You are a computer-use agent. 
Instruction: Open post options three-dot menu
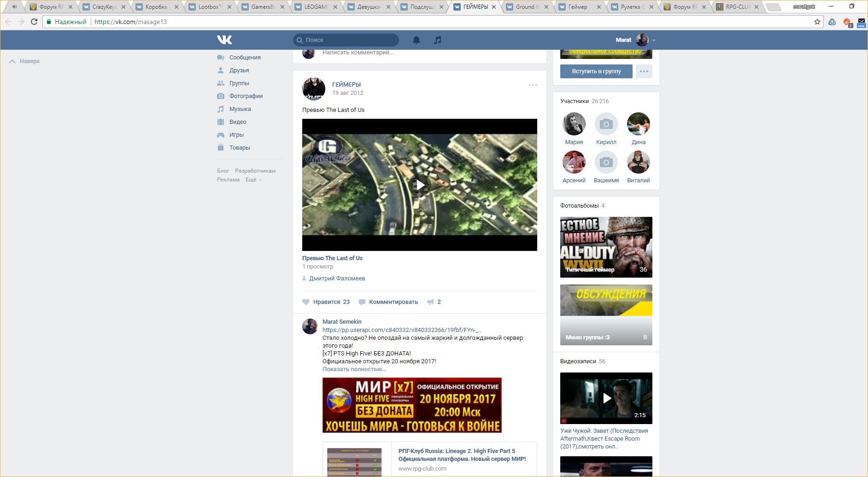coord(533,85)
